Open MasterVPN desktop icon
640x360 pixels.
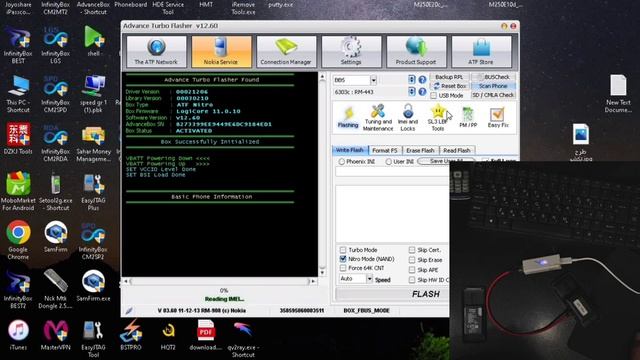56,336
